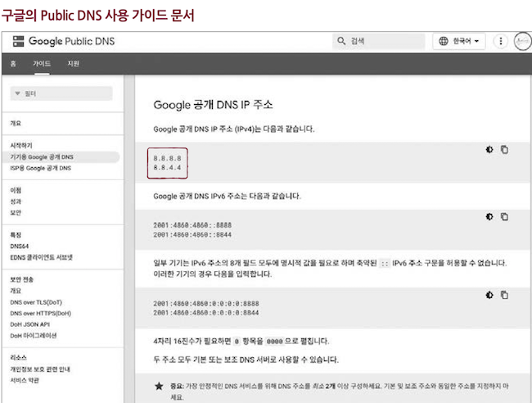Open the user account avatar
The image size is (532, 403).
pyautogui.click(x=522, y=42)
